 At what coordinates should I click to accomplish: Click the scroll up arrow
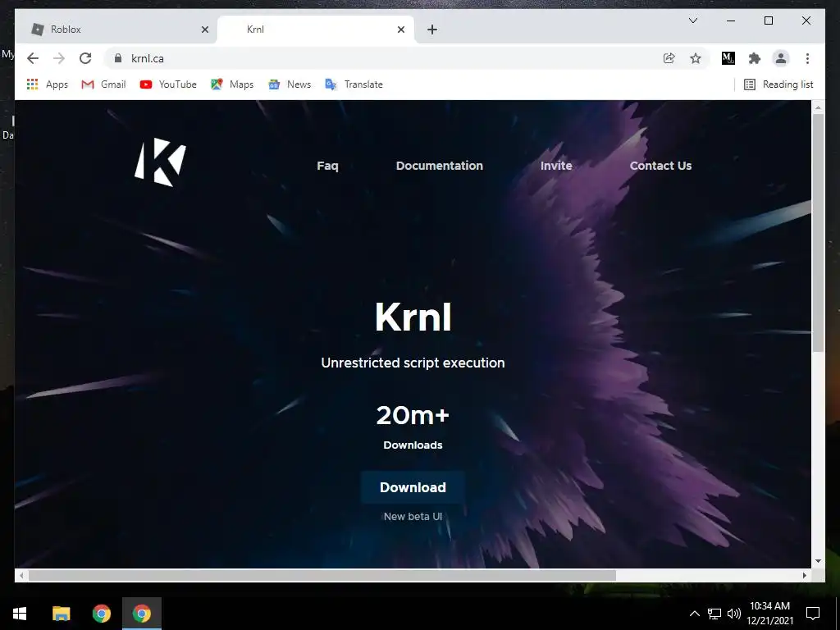click(x=818, y=107)
